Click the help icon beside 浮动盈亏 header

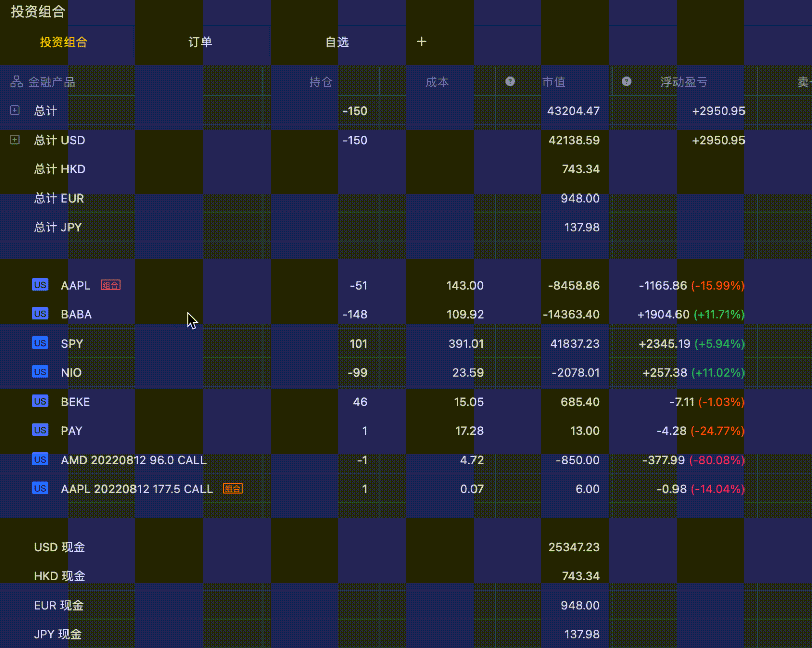coord(626,82)
